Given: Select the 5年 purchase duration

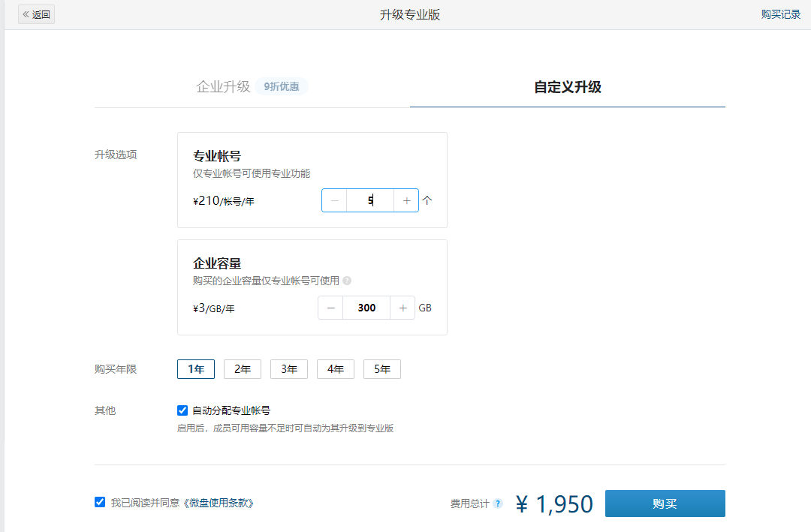Looking at the screenshot, I should pyautogui.click(x=381, y=368).
